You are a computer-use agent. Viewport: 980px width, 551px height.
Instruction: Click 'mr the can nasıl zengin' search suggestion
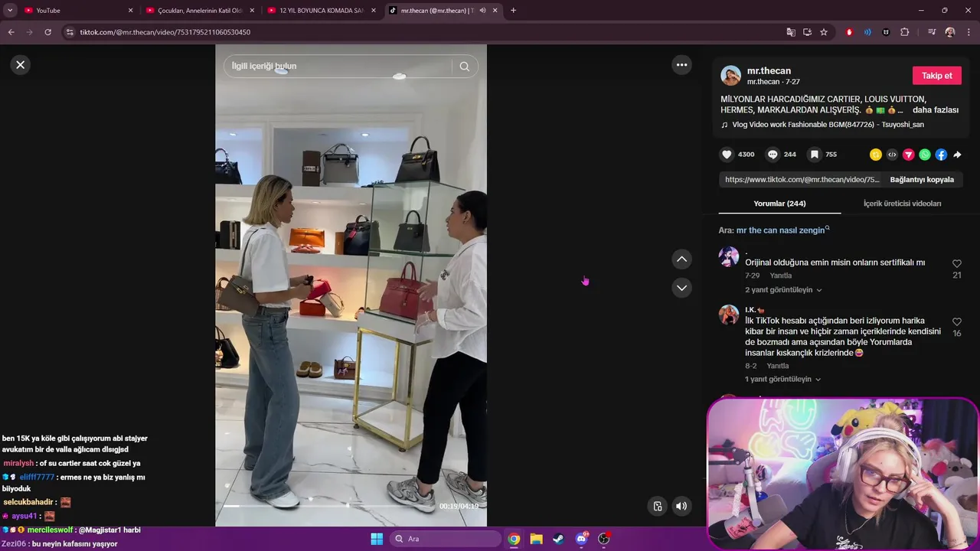(x=782, y=230)
